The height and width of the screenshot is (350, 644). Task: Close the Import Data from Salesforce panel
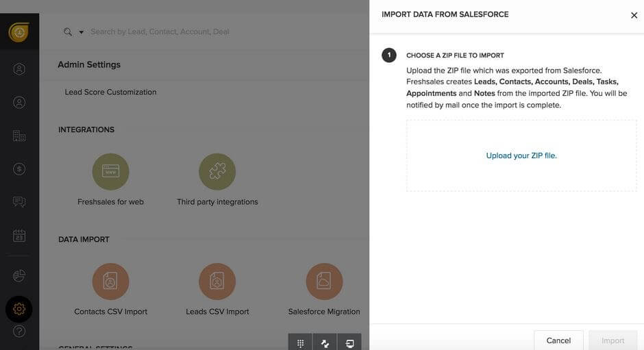click(x=634, y=15)
